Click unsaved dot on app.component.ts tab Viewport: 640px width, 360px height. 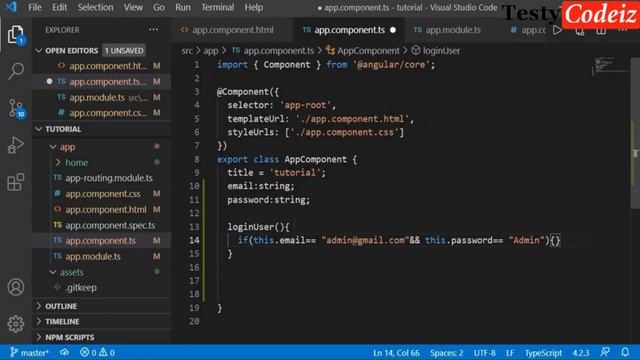point(393,30)
